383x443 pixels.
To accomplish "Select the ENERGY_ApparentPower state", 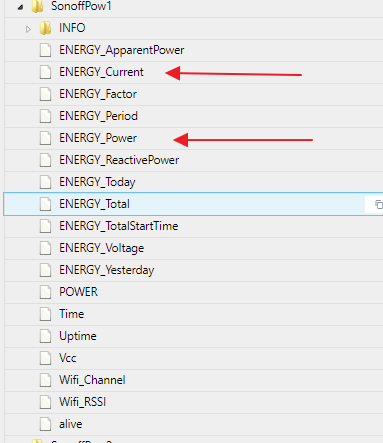I will (x=121, y=50).
